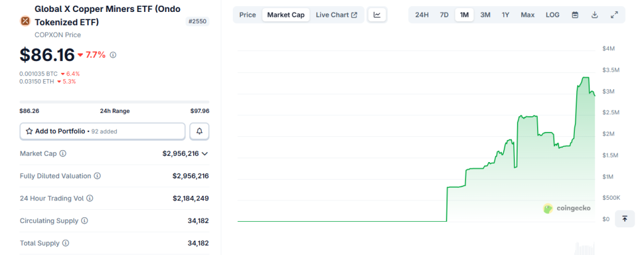Screen dimensions: 644x255
Task: Click the scroll-to-top arrow button
Action: point(625,219)
